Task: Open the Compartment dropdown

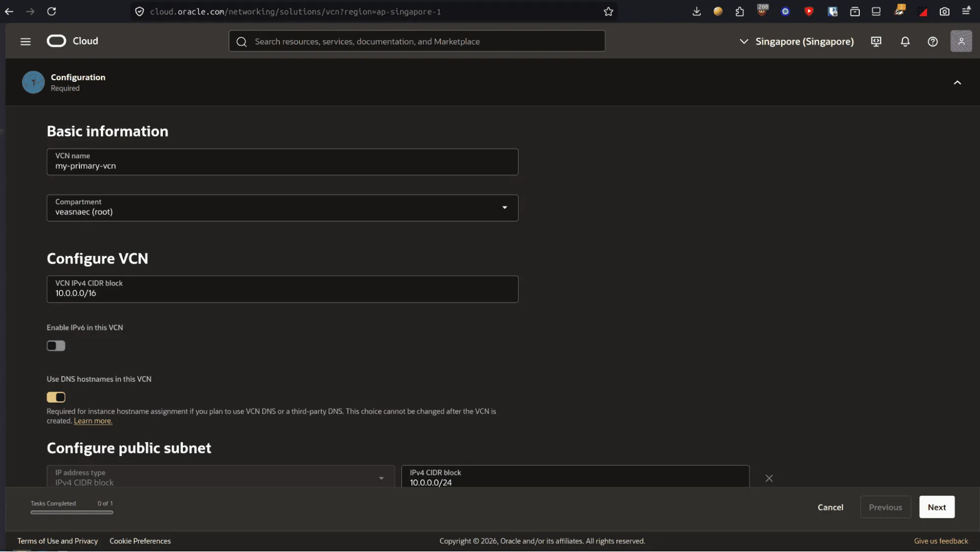Action: (282, 208)
